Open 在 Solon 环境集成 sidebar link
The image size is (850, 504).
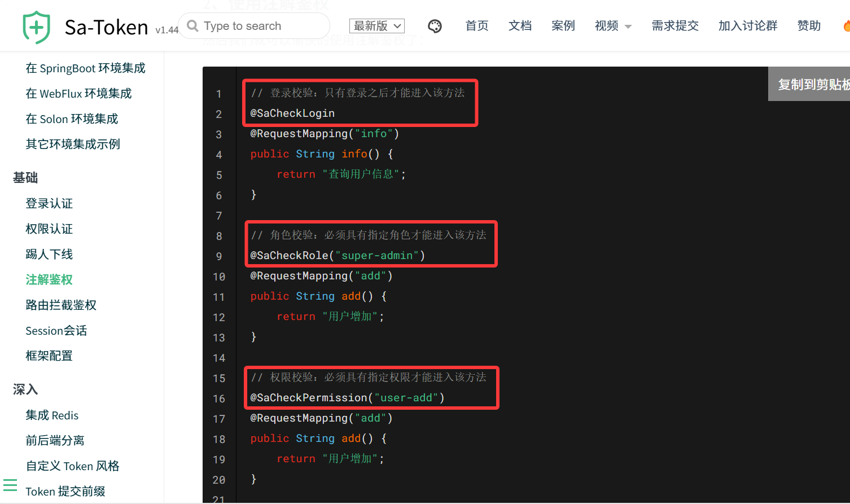coord(72,119)
